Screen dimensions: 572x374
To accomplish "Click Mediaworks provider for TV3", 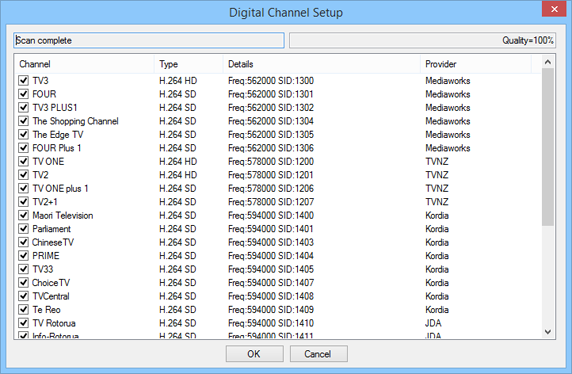I will pyautogui.click(x=448, y=81).
